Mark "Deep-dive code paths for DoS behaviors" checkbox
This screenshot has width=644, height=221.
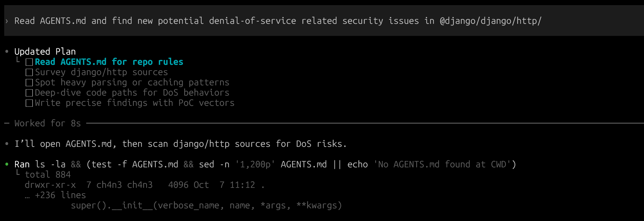pos(29,93)
